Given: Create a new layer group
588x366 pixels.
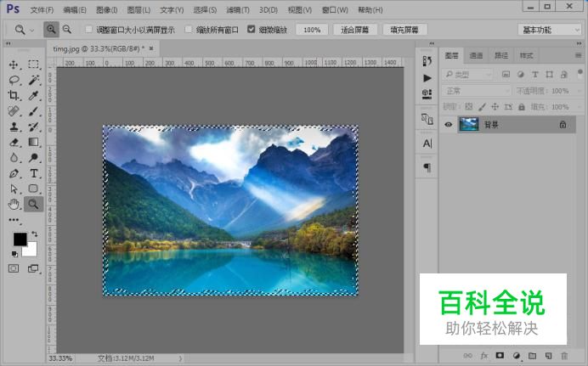Looking at the screenshot, I should coord(533,356).
